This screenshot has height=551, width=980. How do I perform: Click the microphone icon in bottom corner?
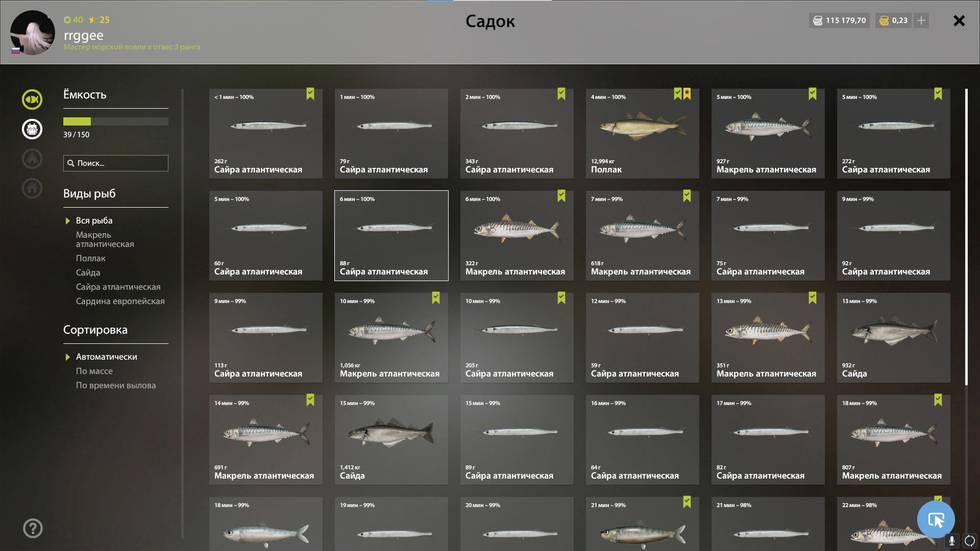pos(951,541)
